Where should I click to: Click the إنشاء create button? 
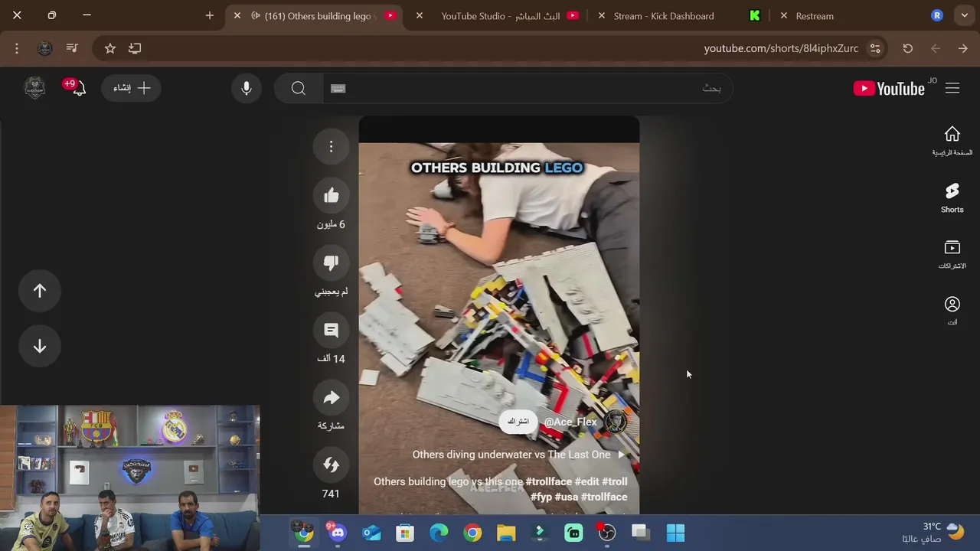coord(131,89)
